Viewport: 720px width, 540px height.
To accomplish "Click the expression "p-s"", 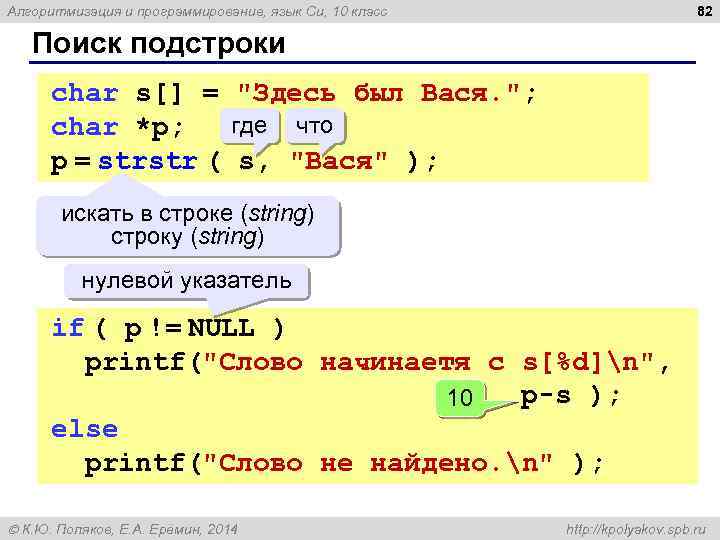I will click(546, 396).
